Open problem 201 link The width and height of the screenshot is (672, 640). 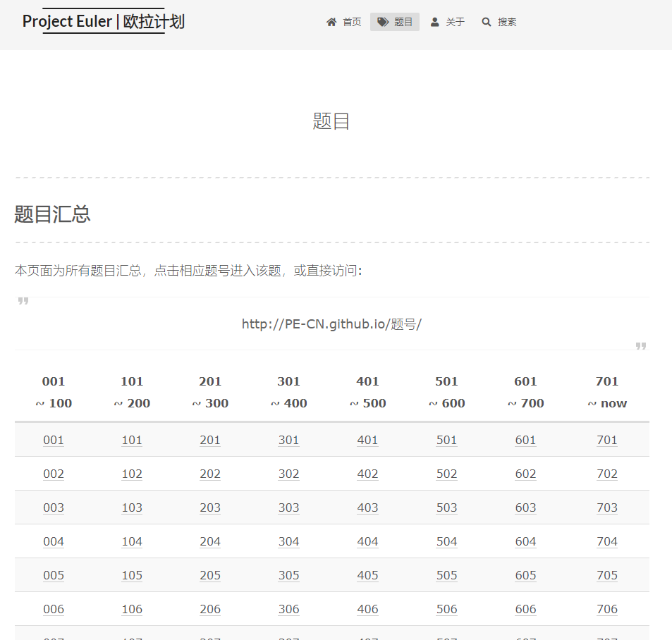[x=210, y=440]
